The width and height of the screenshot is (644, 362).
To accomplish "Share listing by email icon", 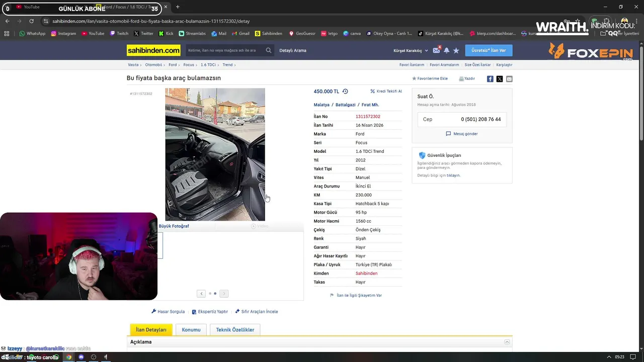I will point(509,79).
